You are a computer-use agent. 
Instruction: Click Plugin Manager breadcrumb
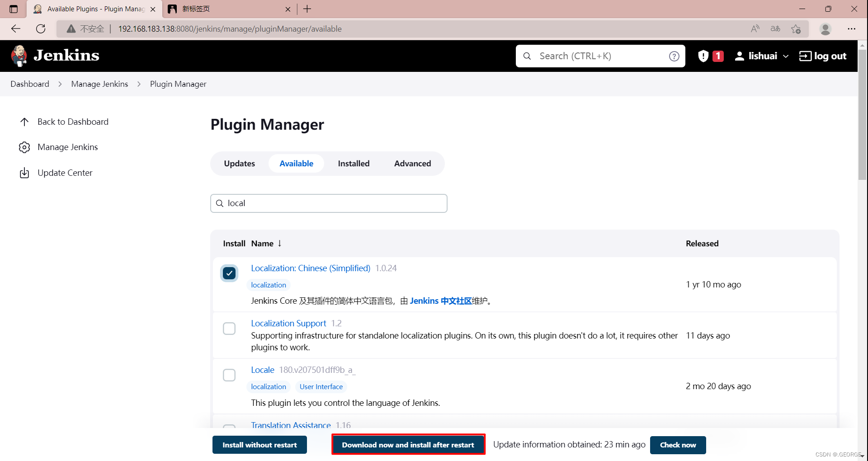click(178, 84)
